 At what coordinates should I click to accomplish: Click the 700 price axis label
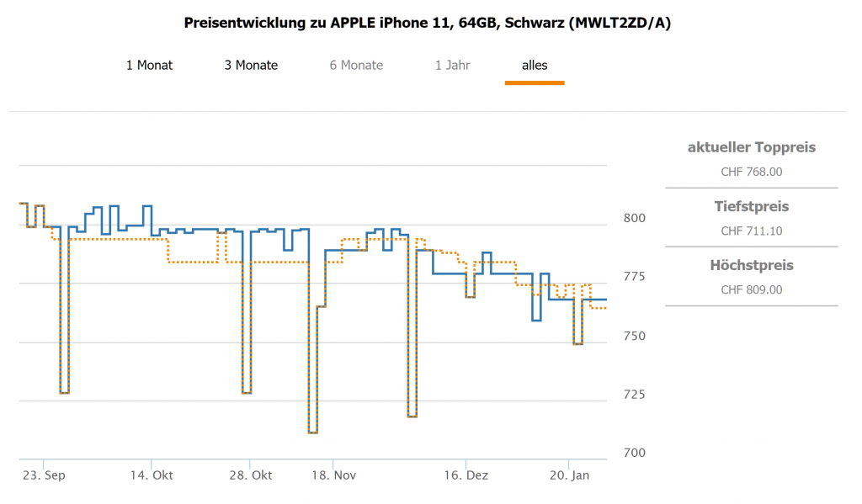[635, 454]
